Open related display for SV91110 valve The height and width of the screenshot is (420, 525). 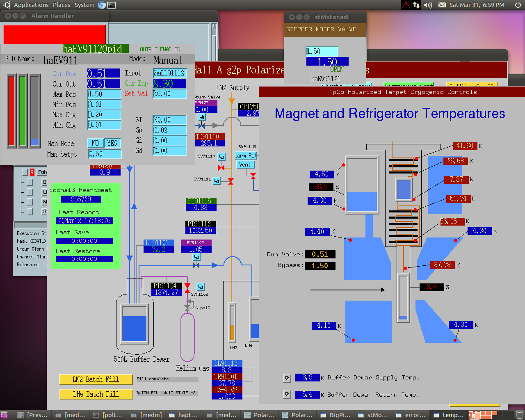pos(221,157)
